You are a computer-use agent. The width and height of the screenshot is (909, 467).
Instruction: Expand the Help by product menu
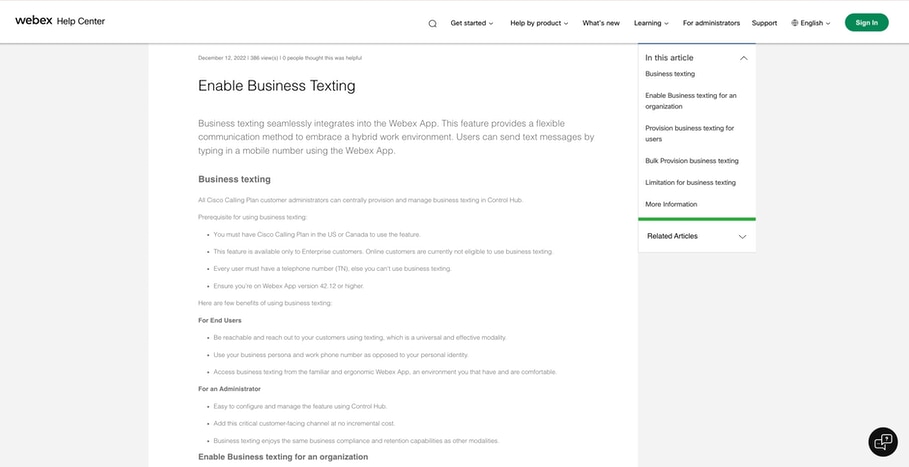click(x=539, y=23)
